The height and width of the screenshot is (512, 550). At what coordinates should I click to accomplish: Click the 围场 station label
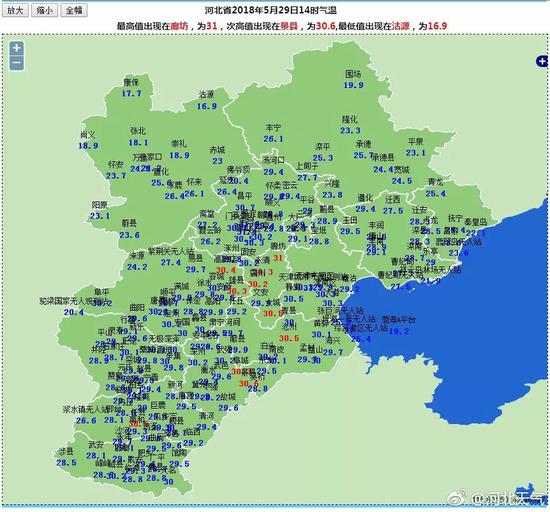point(353,74)
